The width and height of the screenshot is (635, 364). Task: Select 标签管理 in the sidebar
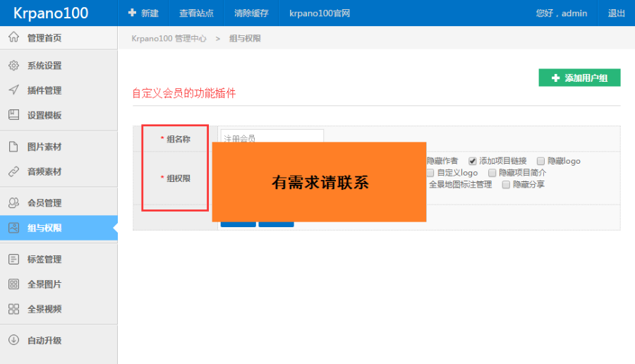(59, 259)
